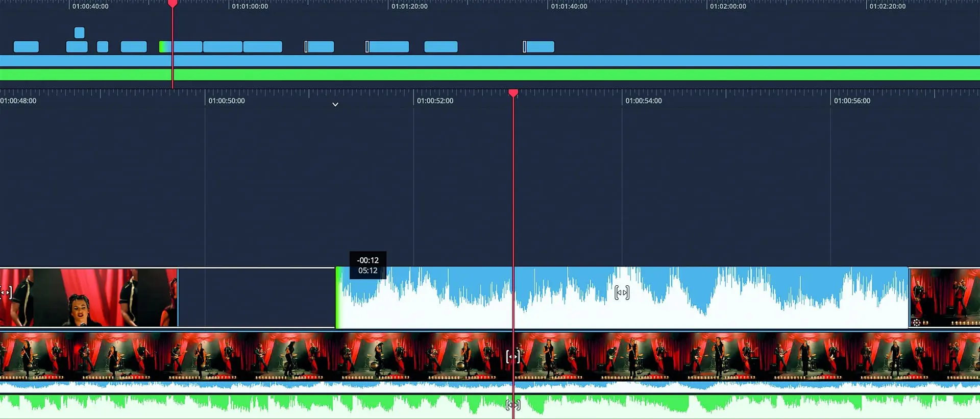
Task: Click the trim icon on the waveform clip
Action: pyautogui.click(x=622, y=292)
